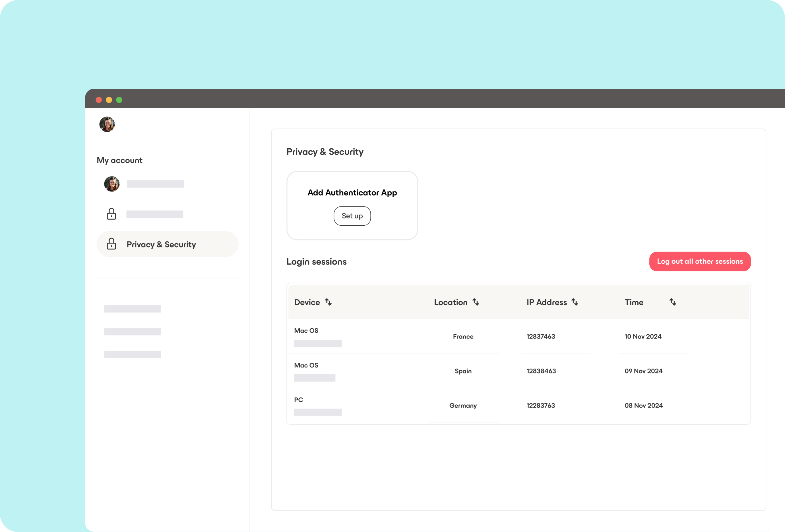Click the green window maximize dot

click(119, 100)
